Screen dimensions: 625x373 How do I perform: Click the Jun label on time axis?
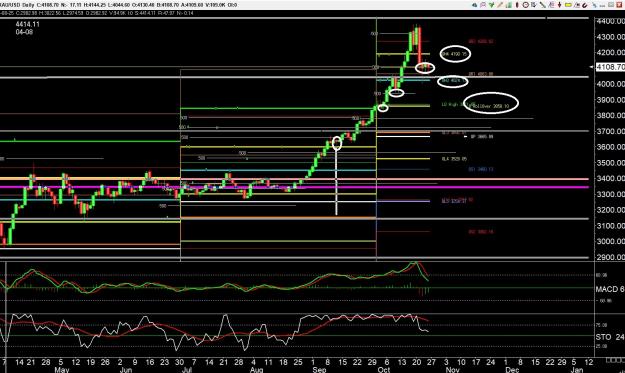click(x=126, y=370)
